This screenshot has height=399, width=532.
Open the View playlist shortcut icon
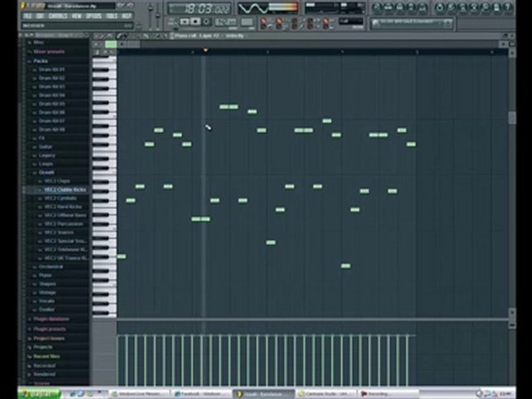[x=377, y=7]
